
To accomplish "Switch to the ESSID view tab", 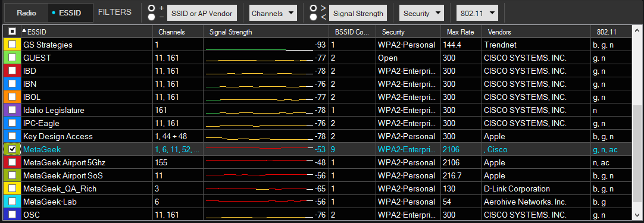I will click(70, 13).
